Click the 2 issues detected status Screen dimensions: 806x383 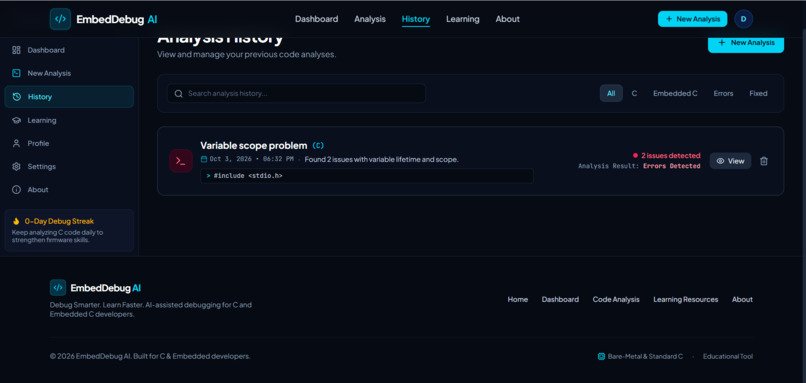(667, 155)
